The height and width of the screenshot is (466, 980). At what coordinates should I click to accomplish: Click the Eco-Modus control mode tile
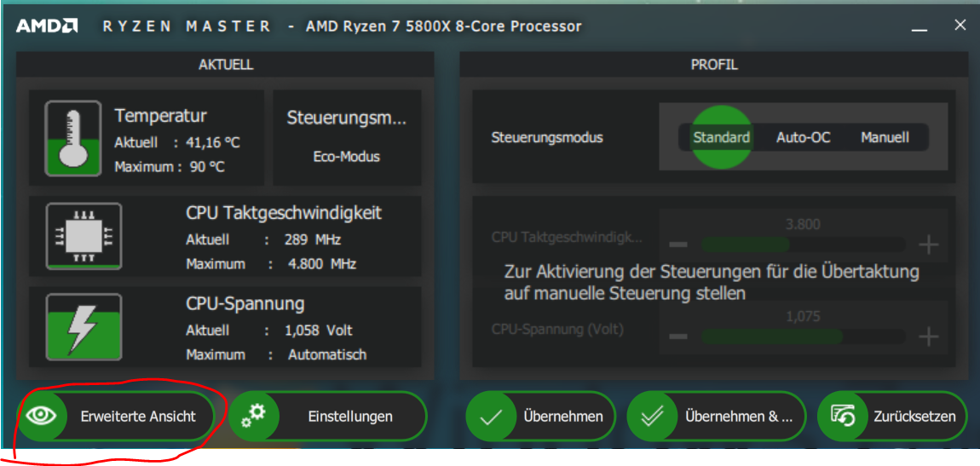tap(347, 137)
